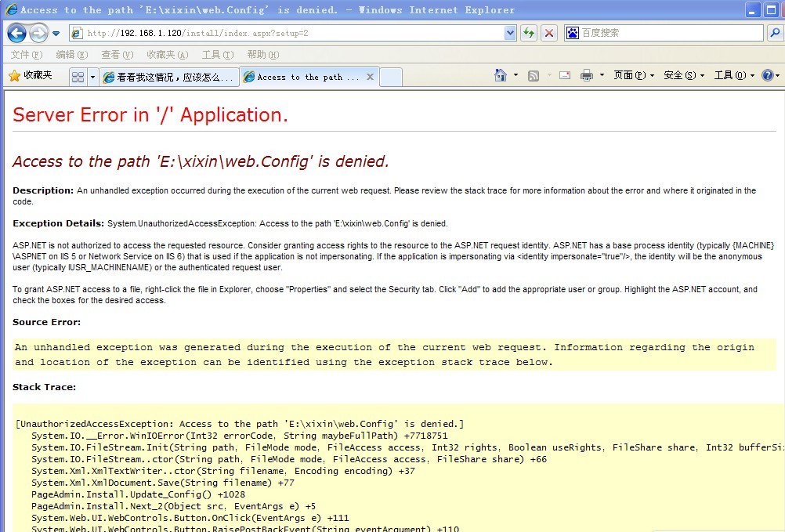The height and width of the screenshot is (532, 785).
Task: Open the Help question mark icon
Action: pyautogui.click(x=767, y=75)
